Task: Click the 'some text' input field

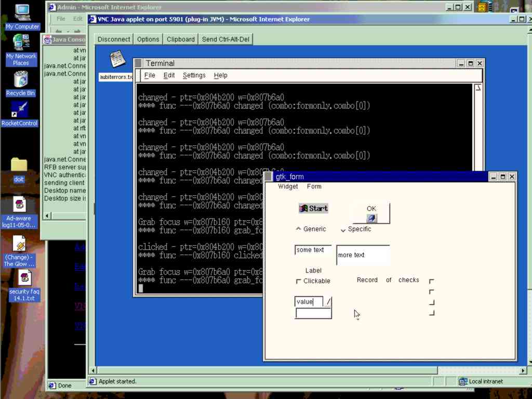Action: tap(312, 250)
